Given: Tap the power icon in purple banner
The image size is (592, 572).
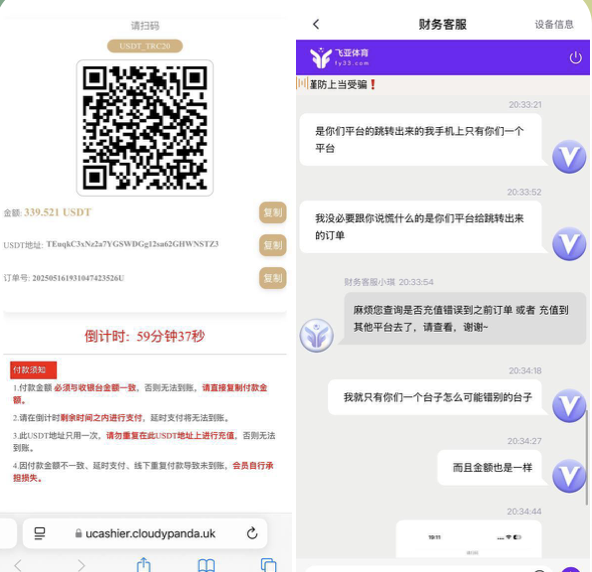Looking at the screenshot, I should [x=575, y=58].
